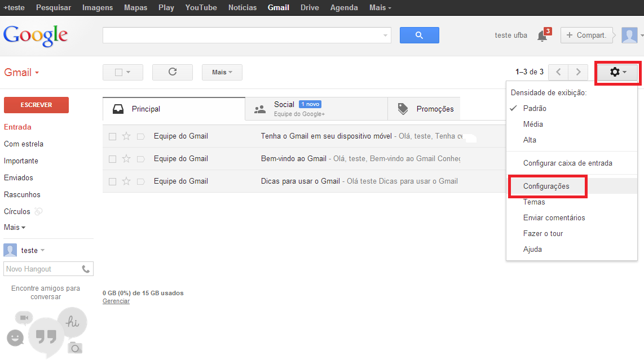Open the notifications bell with badge 3

[542, 35]
